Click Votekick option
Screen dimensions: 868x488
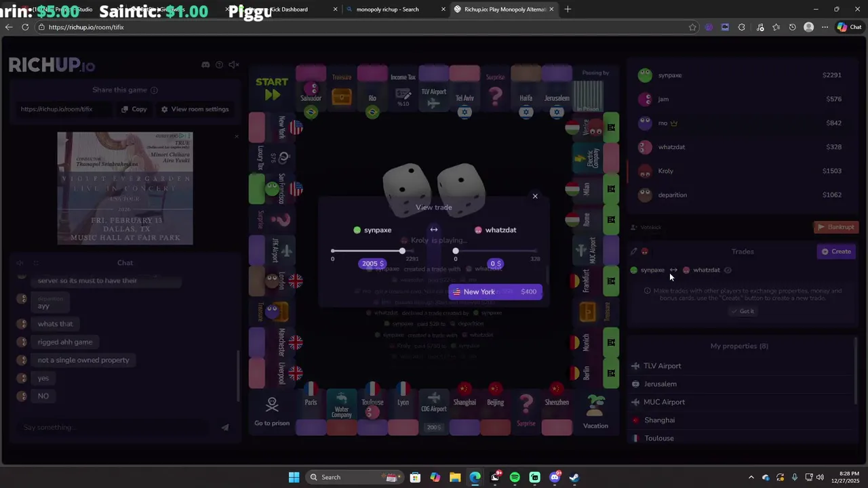click(646, 228)
